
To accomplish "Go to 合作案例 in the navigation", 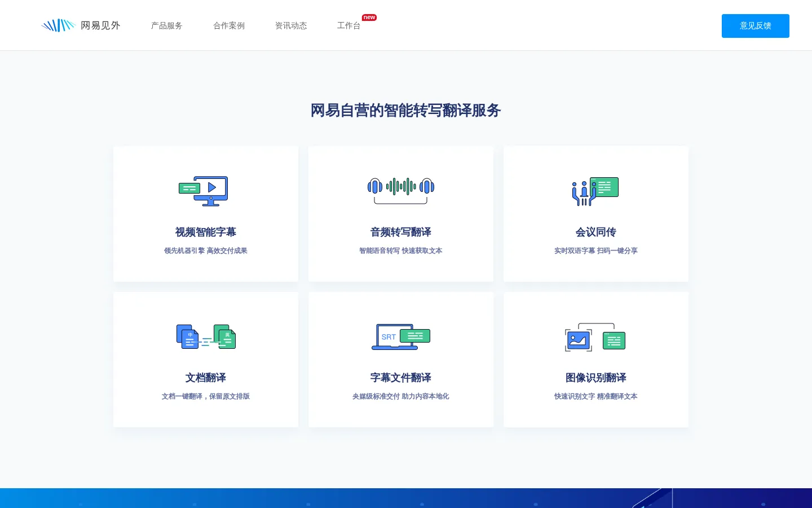I will [229, 25].
